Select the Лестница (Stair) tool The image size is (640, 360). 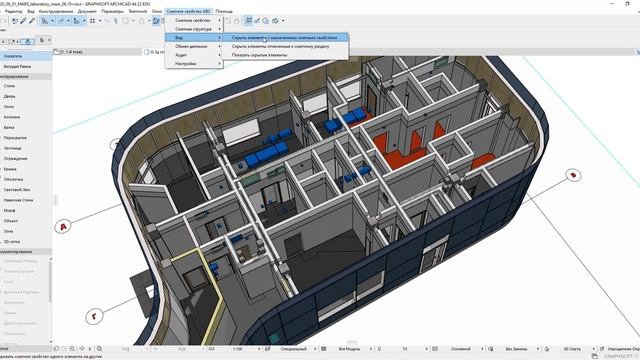pos(12,148)
